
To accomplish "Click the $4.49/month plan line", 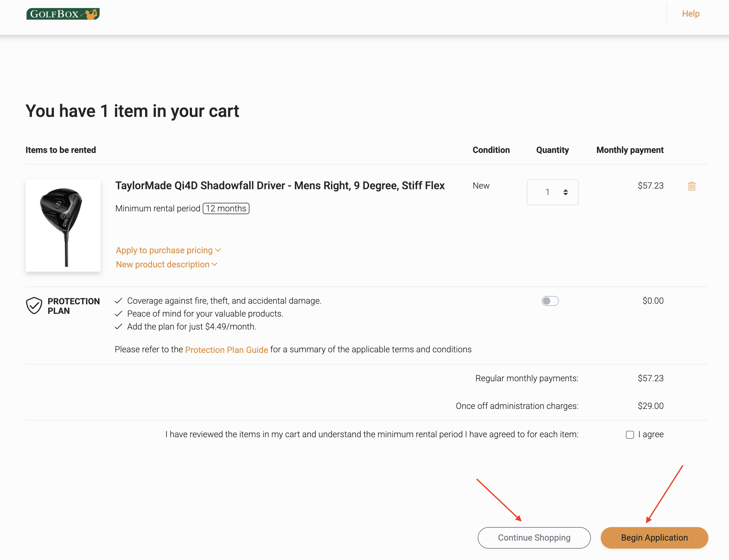I will coord(192,327).
